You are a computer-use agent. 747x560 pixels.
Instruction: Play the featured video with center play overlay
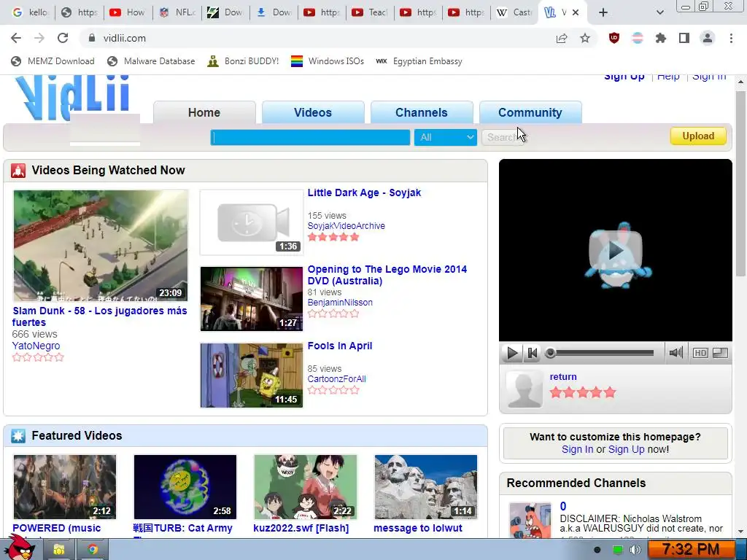[615, 250]
